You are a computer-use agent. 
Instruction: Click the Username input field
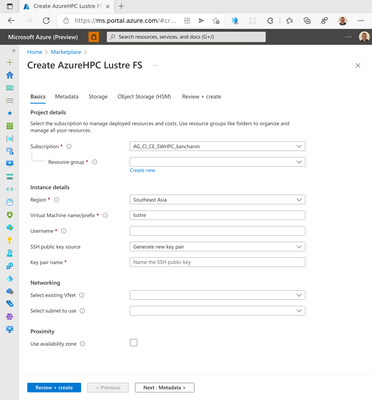coord(217,231)
